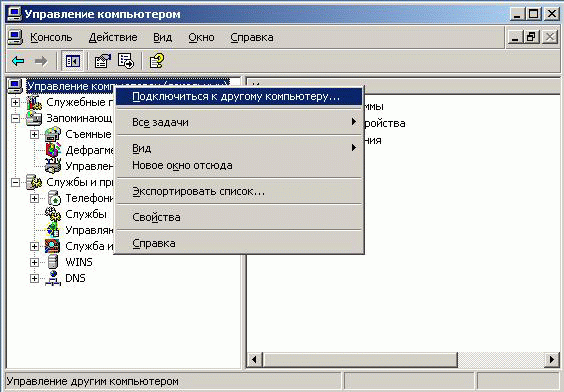Click the Запоминающ storage node icon
The height and width of the screenshot is (392, 564).
pos(34,118)
